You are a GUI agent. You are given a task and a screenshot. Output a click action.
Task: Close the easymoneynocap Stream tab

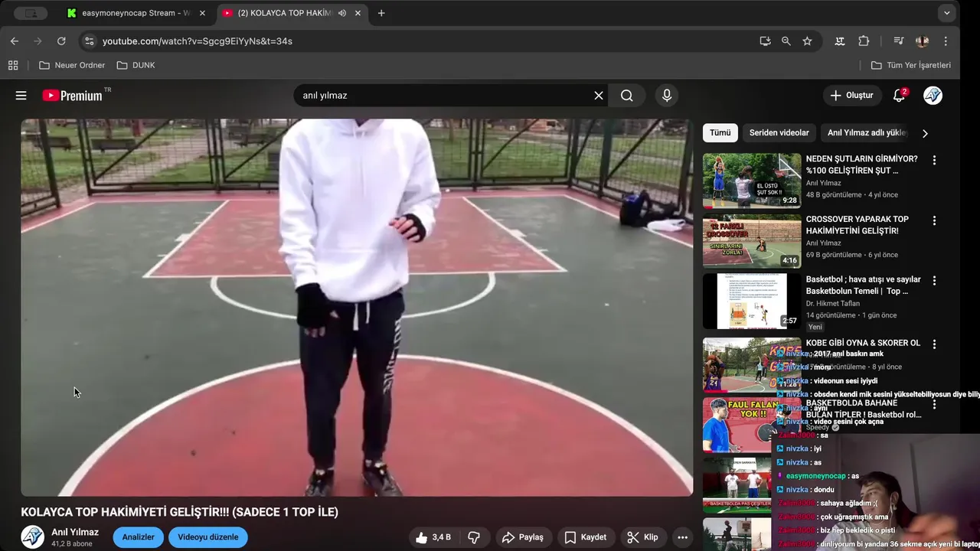(203, 13)
